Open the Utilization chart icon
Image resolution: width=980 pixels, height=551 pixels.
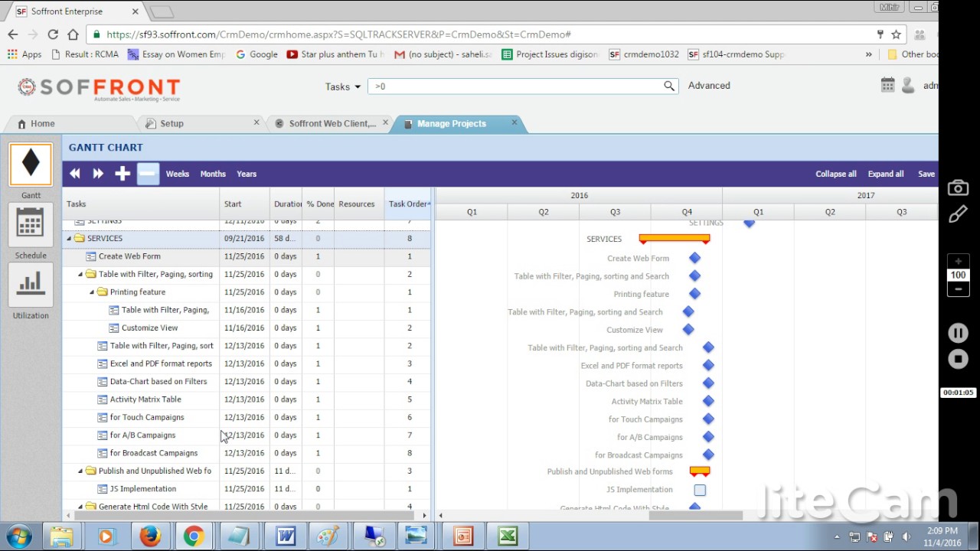point(31,285)
